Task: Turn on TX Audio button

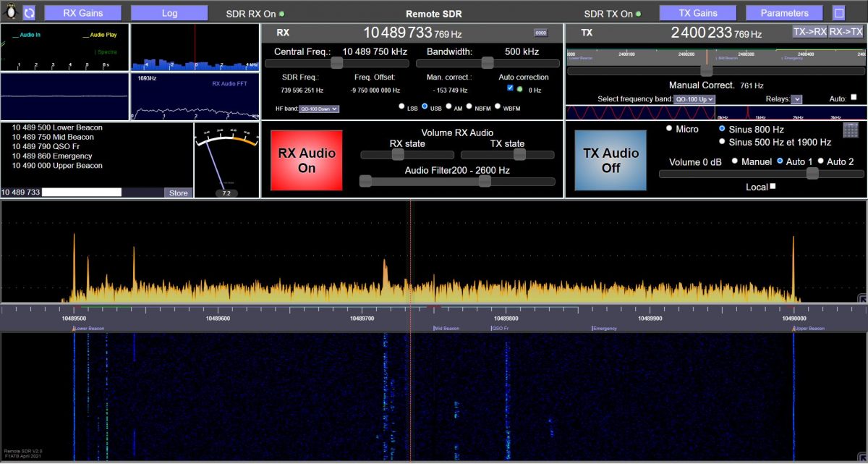Action: [x=610, y=161]
